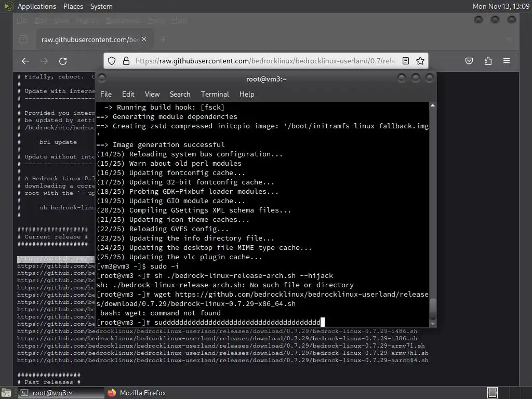Image resolution: width=532 pixels, height=399 pixels.
Task: Open a new Firefox tab
Action: click(163, 39)
